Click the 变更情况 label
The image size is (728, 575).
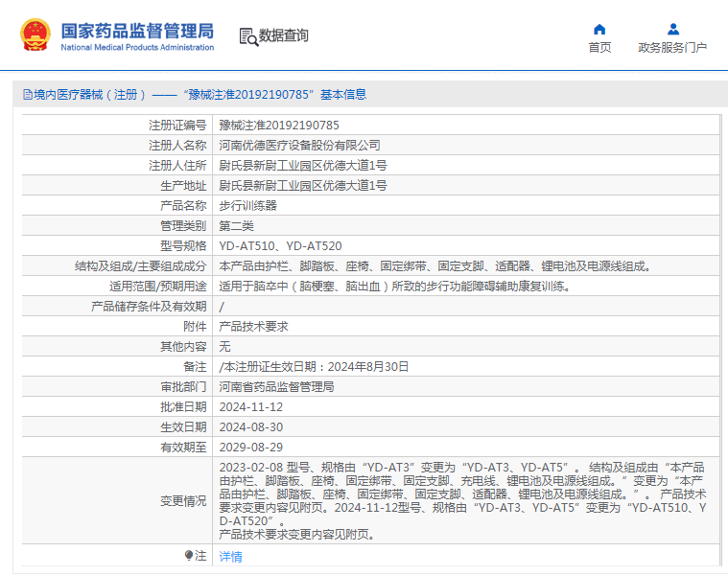click(x=183, y=501)
